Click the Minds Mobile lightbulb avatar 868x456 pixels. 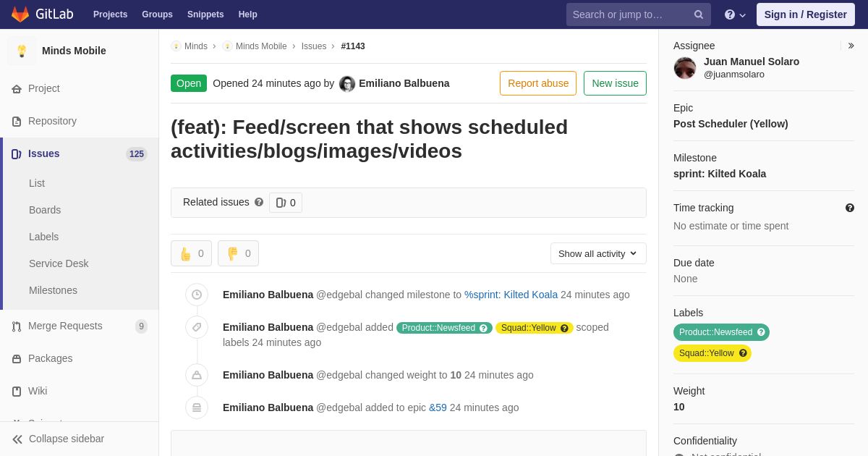point(22,51)
